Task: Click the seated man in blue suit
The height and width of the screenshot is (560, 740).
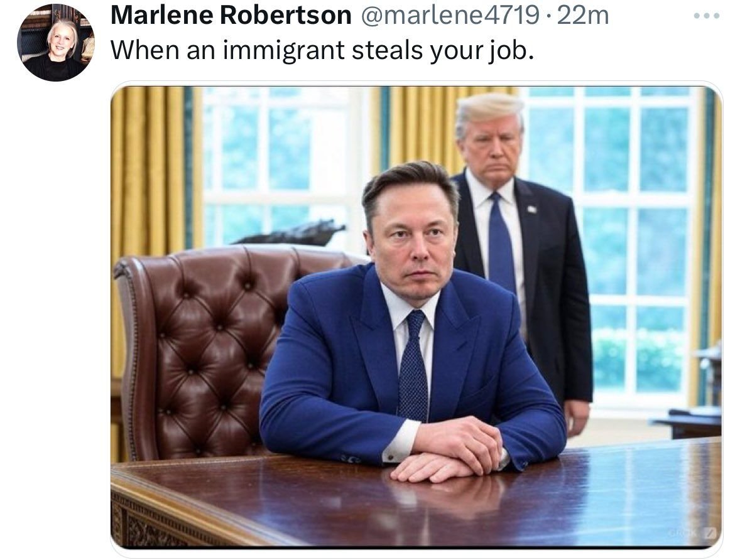Action: (413, 321)
